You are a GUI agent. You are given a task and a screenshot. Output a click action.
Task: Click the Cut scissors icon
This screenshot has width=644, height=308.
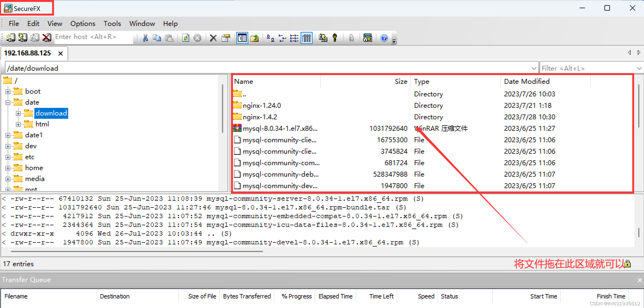click(x=145, y=38)
